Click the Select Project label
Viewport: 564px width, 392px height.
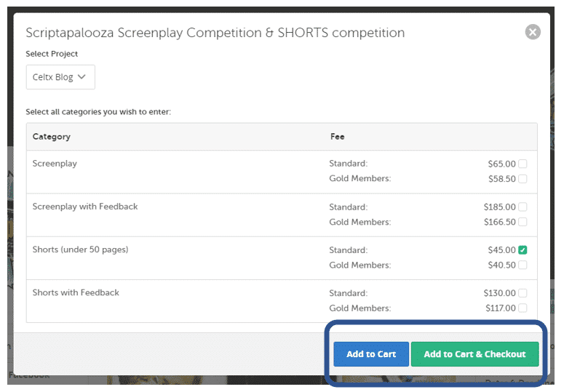pos(52,54)
